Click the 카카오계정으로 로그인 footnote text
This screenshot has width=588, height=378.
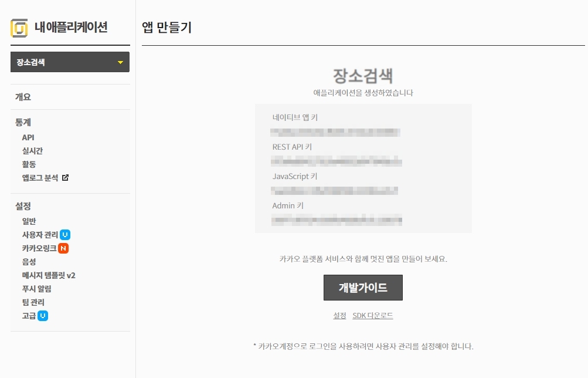(x=363, y=346)
